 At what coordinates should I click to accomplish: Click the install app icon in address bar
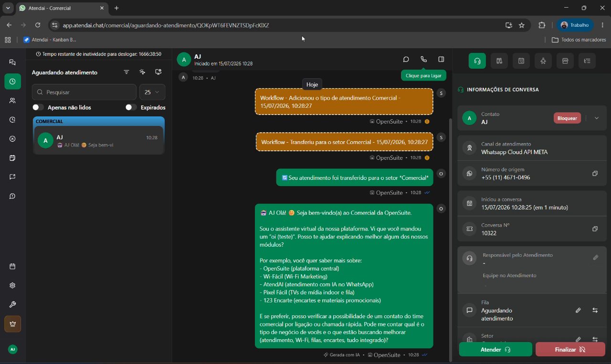click(x=508, y=25)
